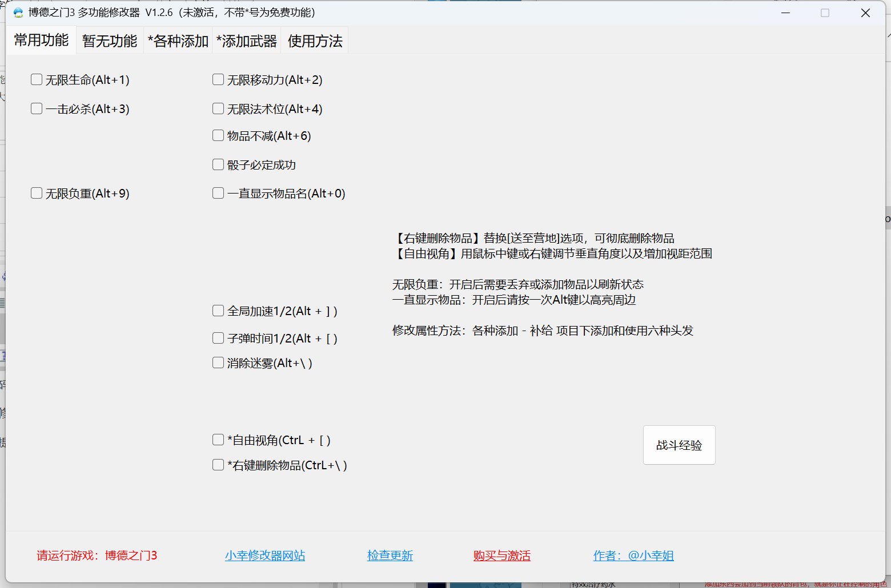Click the 检查更新 link
Screen dimensions: 891x588
point(390,555)
